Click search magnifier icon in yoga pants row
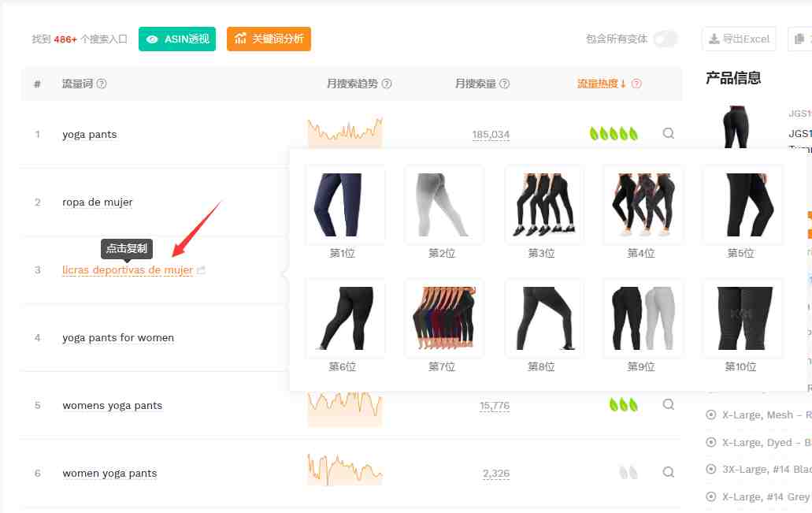 pyautogui.click(x=669, y=133)
